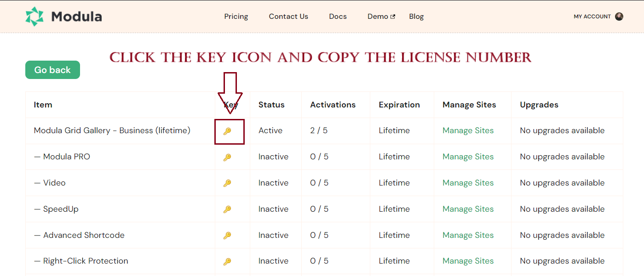This screenshot has width=644, height=276.
Task: Open Manage Sites for SpeedUp
Action: 468,209
